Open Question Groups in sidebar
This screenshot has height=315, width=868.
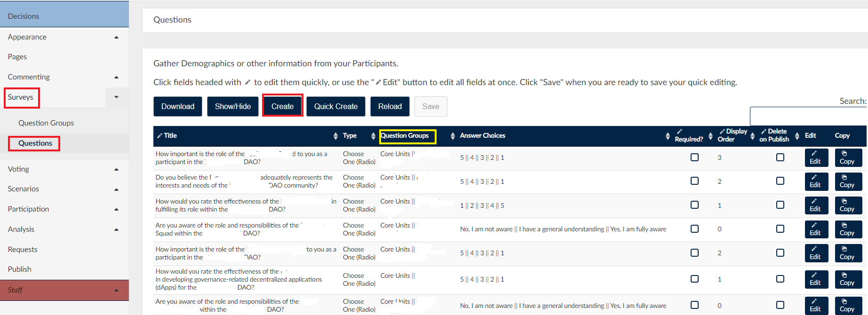click(x=46, y=123)
